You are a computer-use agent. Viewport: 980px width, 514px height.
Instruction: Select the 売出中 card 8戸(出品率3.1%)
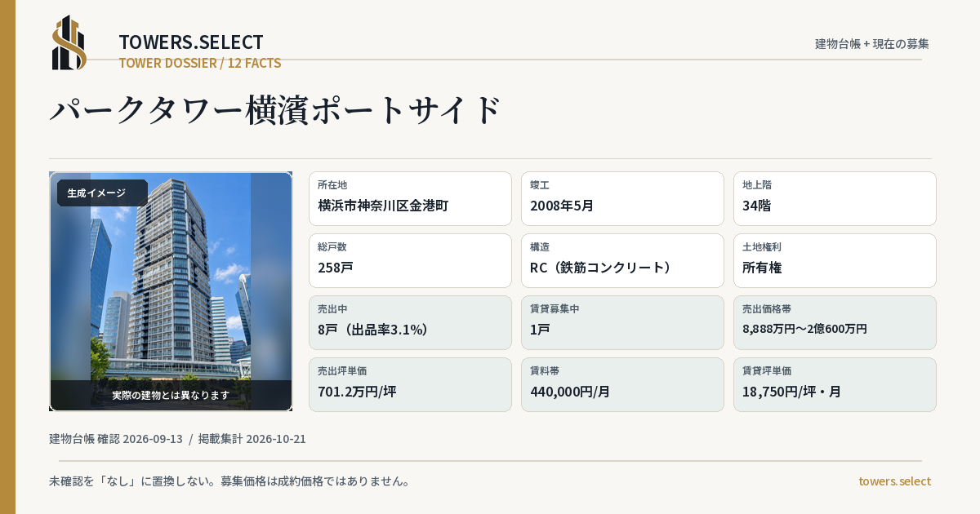[410, 322]
